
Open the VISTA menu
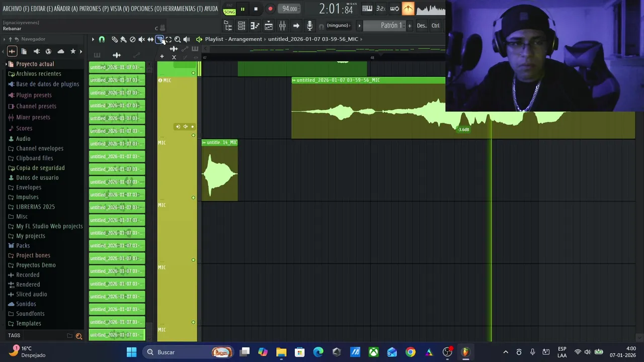click(x=120, y=9)
